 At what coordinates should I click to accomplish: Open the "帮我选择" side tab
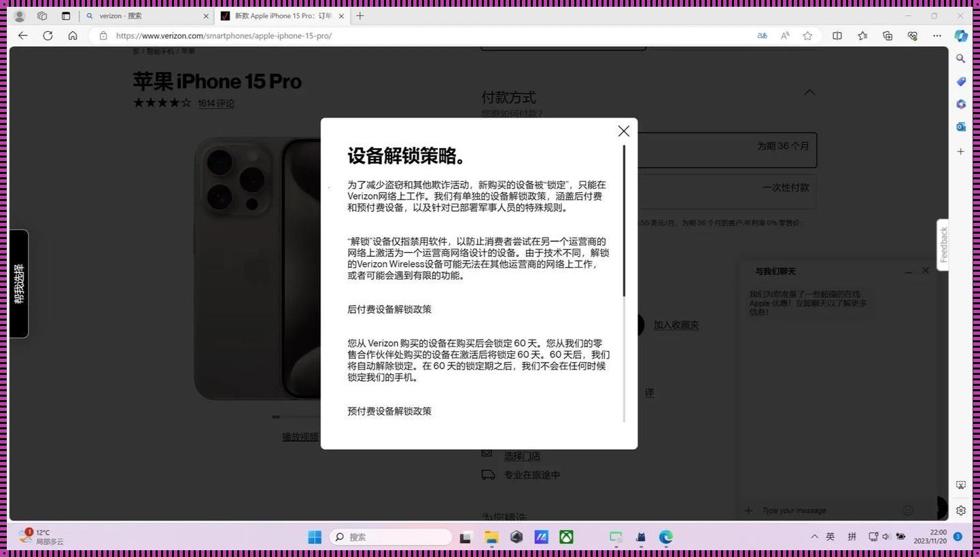(19, 283)
